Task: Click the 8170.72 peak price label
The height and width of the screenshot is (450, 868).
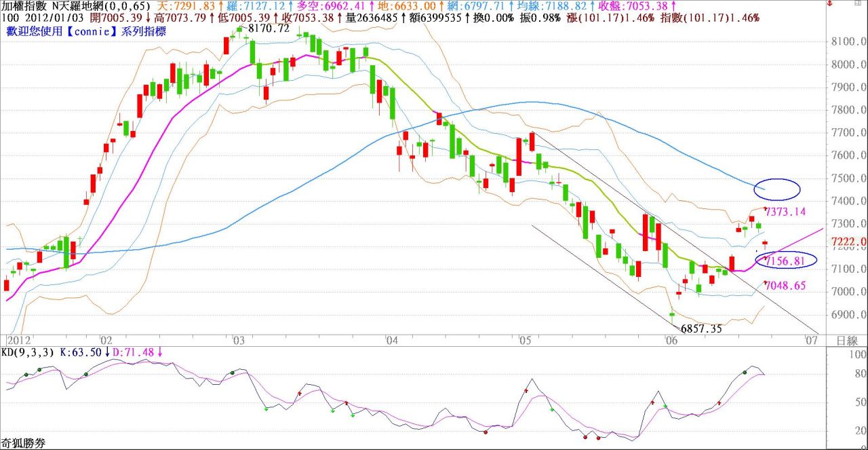Action: click(x=269, y=29)
